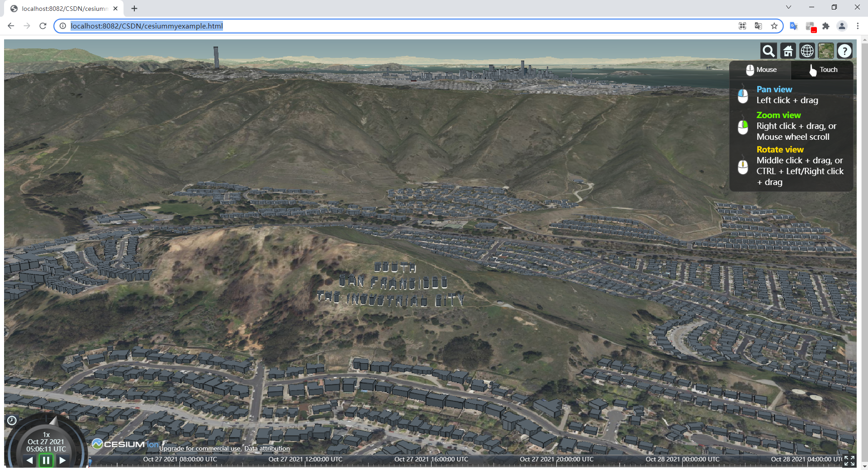This screenshot has width=868, height=470.
Task: Open the tab search chevron
Action: (788, 7)
